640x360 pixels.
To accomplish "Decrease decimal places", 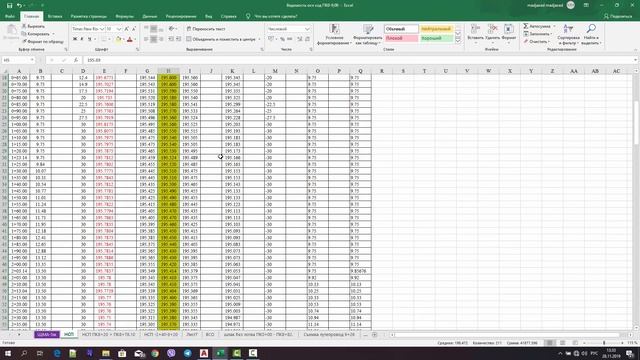I will (x=307, y=39).
